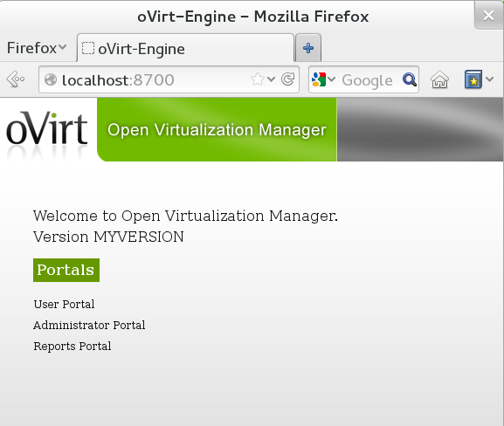The width and height of the screenshot is (504, 426).
Task: Bookmark this page with the star icon
Action: (x=258, y=79)
